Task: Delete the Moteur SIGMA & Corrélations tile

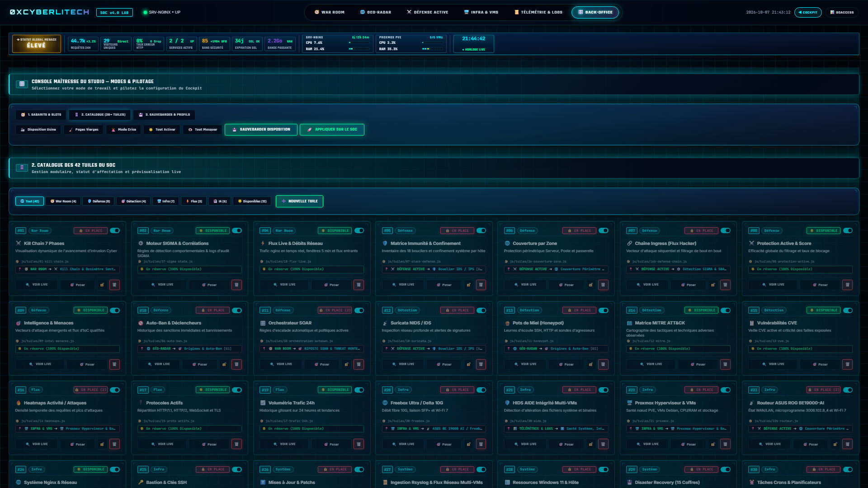Action: point(236,285)
